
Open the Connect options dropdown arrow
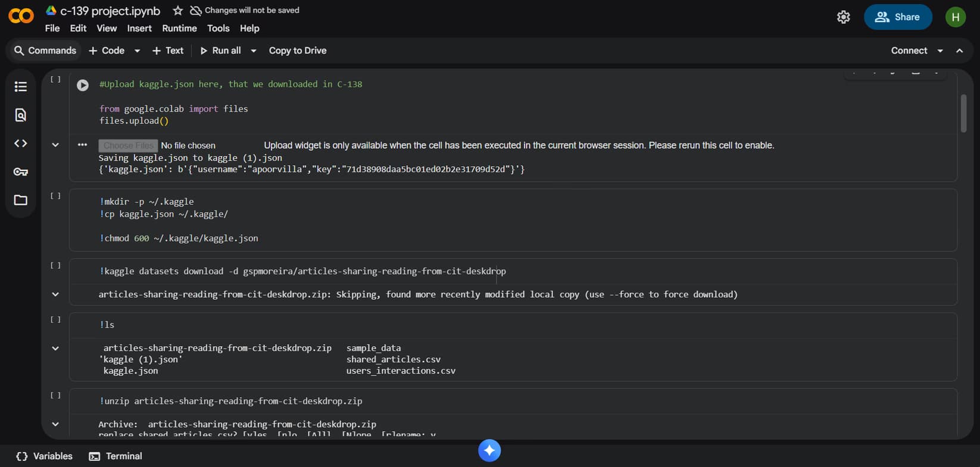(x=940, y=51)
